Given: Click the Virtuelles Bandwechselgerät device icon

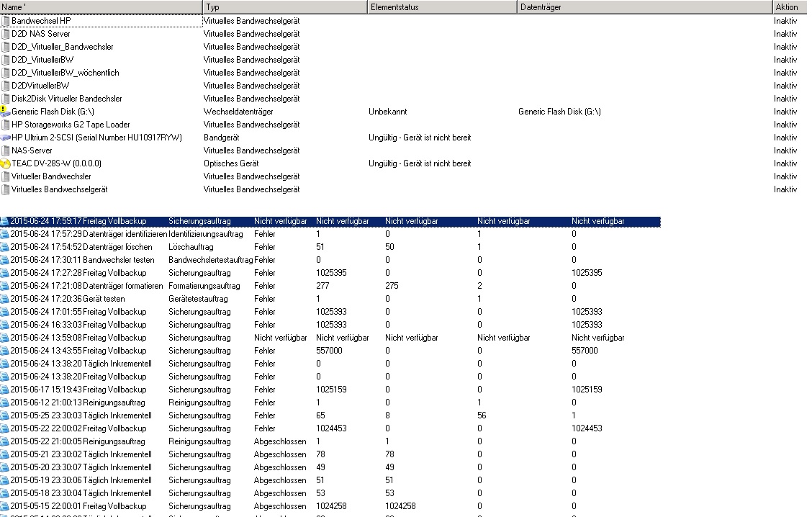Looking at the screenshot, I should (x=6, y=189).
